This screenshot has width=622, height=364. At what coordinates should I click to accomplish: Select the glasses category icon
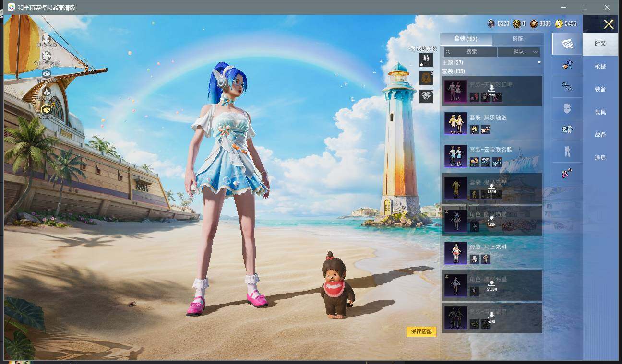point(567,86)
